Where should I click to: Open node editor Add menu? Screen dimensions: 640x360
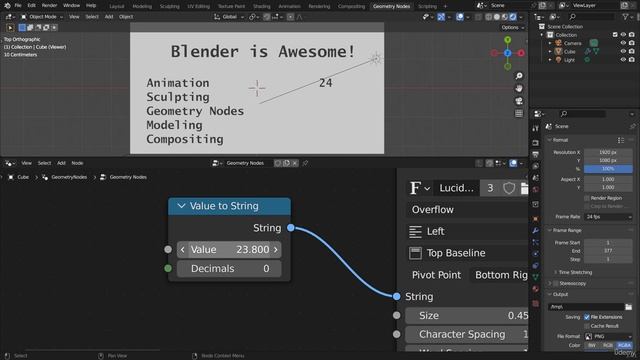coord(61,163)
